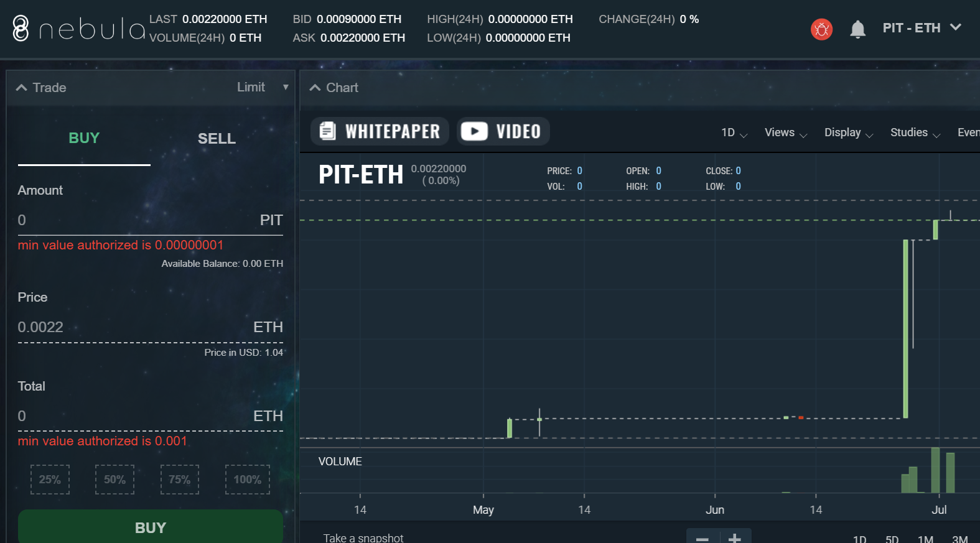The height and width of the screenshot is (543, 980).
Task: Click the VOLUME label in the chart
Action: 340,462
